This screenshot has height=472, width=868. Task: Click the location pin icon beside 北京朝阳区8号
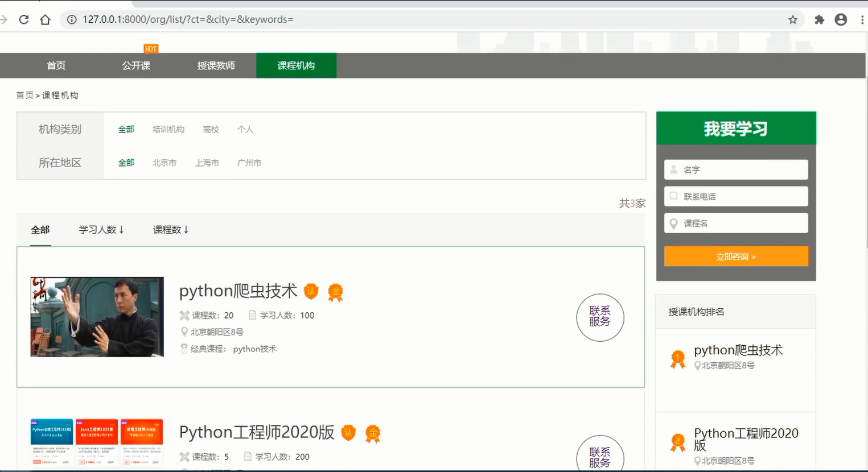[184, 332]
